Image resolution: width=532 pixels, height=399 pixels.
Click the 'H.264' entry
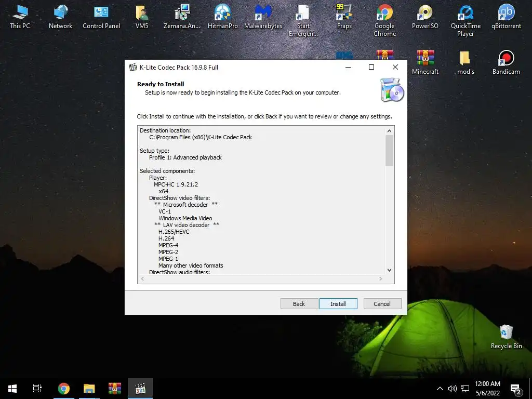166,238
